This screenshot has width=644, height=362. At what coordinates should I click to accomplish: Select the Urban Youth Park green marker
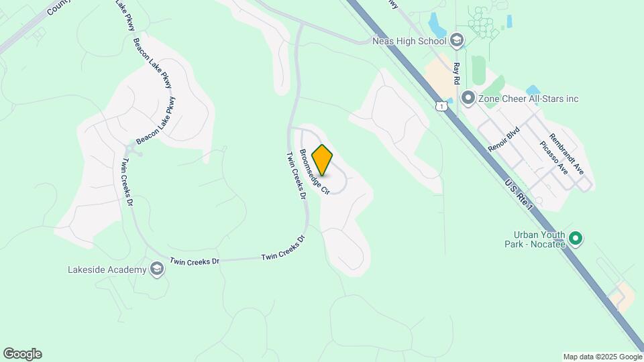[x=576, y=238]
